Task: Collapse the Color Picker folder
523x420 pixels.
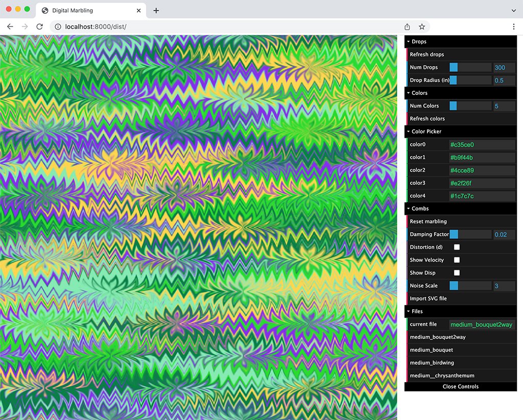Action: (461, 131)
